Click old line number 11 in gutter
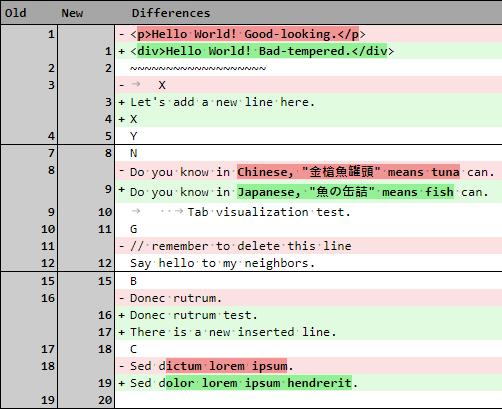 coord(48,246)
